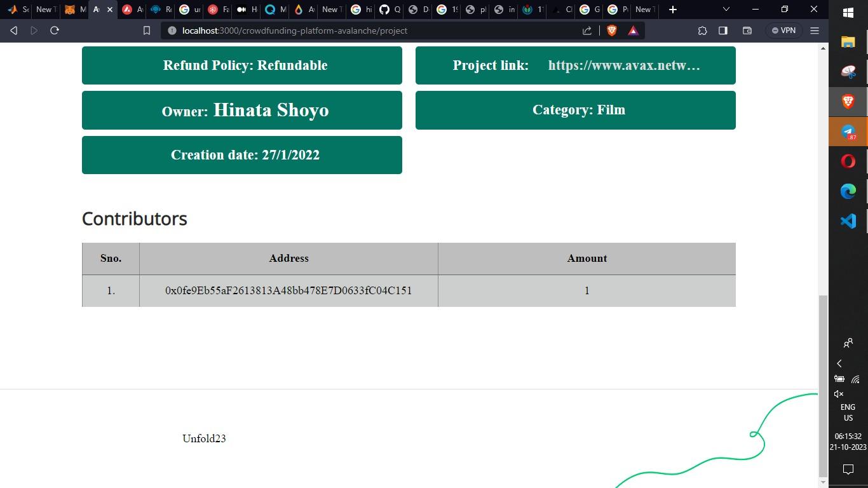Toggle the browser sidebar panel

point(723,30)
